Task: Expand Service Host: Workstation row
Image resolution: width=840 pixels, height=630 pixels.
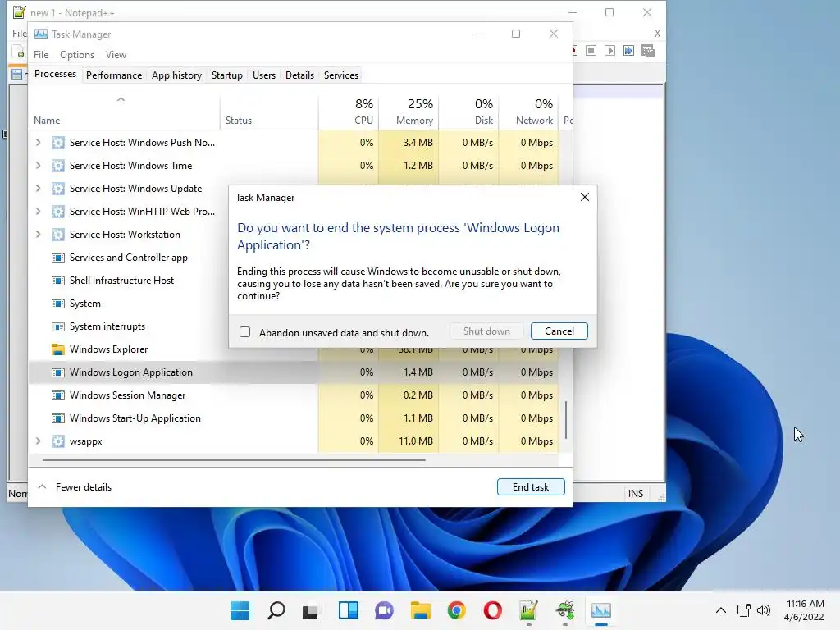Action: (38, 234)
